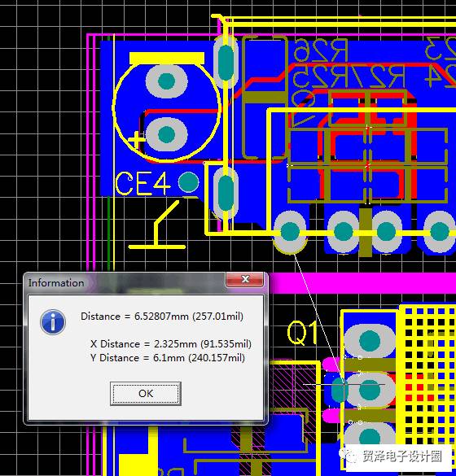Click the upper oval slotted pad on the yellow line
456x476 pixels.
tap(226, 62)
